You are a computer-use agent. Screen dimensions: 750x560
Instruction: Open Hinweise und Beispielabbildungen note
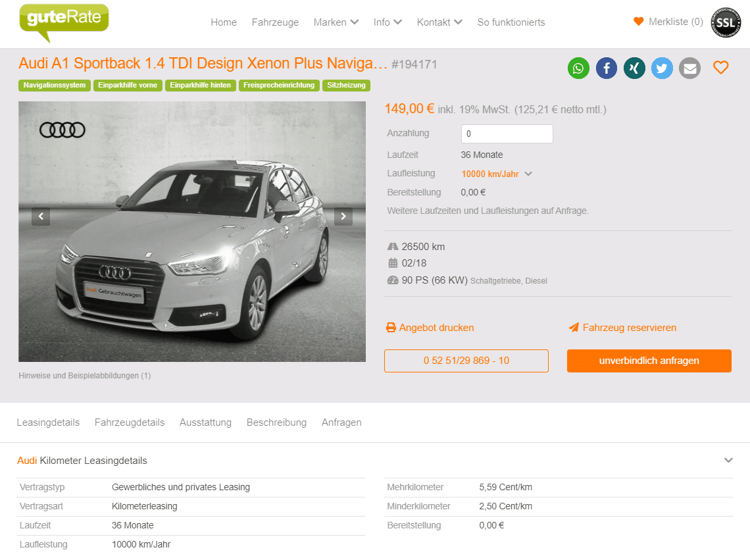[85, 376]
